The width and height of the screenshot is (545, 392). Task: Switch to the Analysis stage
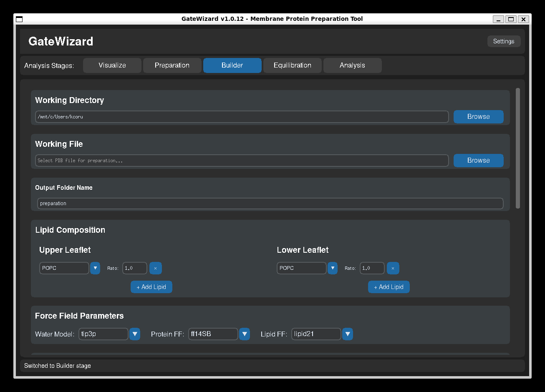352,65
